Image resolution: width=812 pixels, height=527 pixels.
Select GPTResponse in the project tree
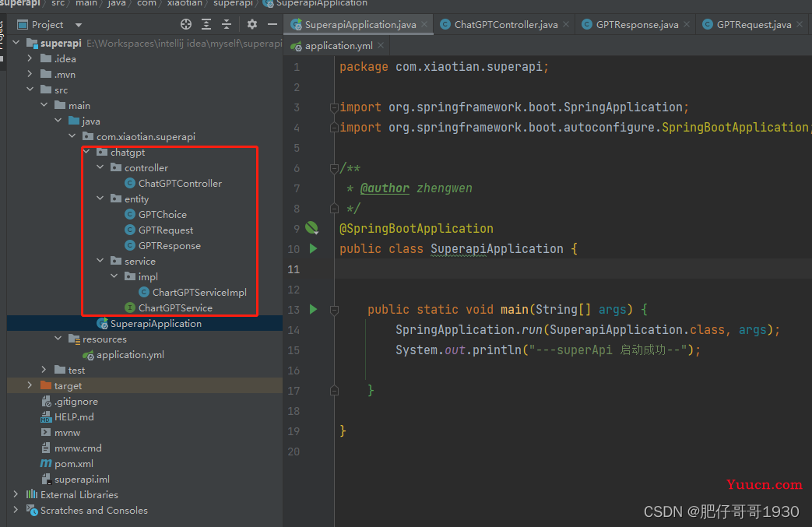170,245
